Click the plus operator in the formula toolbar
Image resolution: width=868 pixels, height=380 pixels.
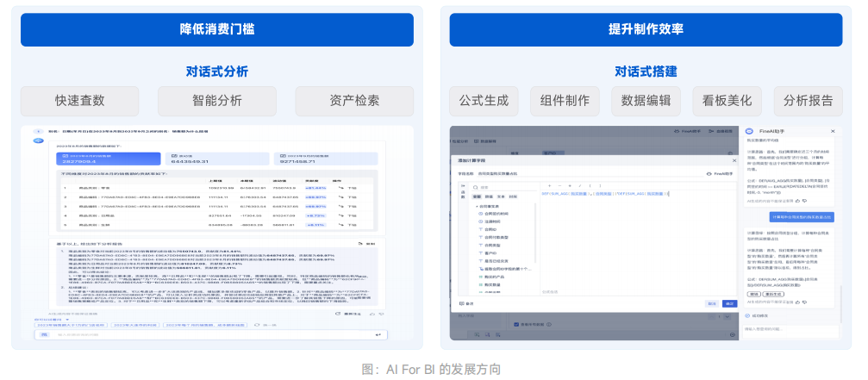(x=550, y=186)
